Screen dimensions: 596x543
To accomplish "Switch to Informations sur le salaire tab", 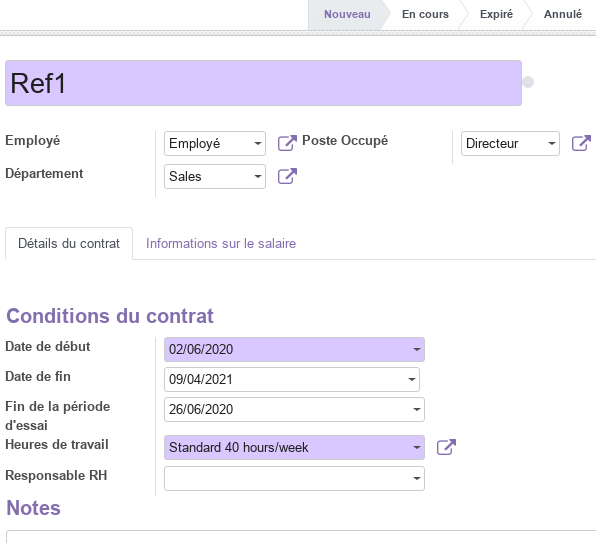I will click(x=221, y=244).
